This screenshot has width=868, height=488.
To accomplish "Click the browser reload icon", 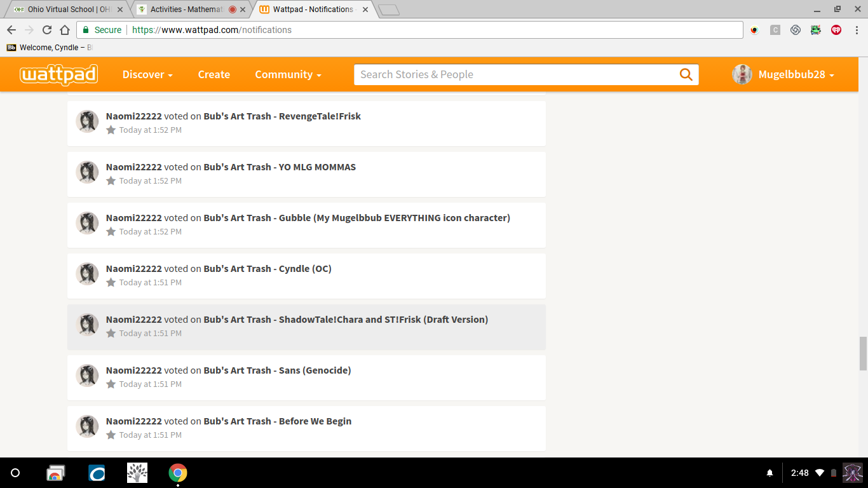I will (x=47, y=30).
